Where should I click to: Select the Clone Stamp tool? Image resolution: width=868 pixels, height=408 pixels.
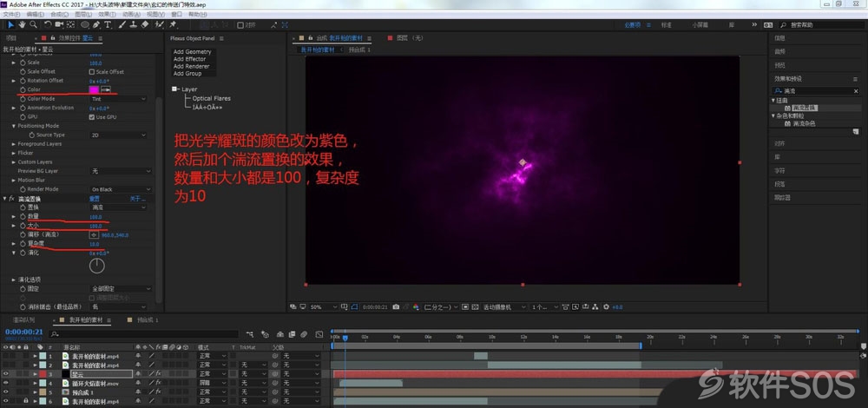click(134, 25)
